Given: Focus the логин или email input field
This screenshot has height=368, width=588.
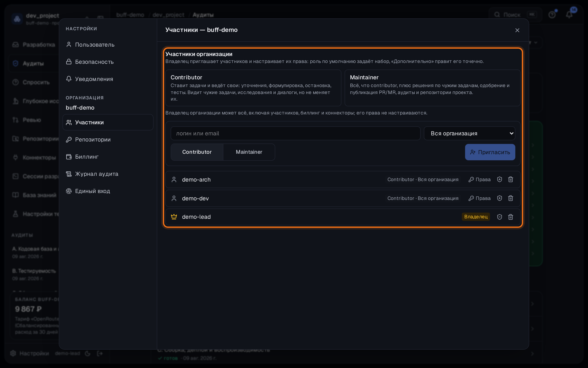Looking at the screenshot, I should click(x=295, y=133).
